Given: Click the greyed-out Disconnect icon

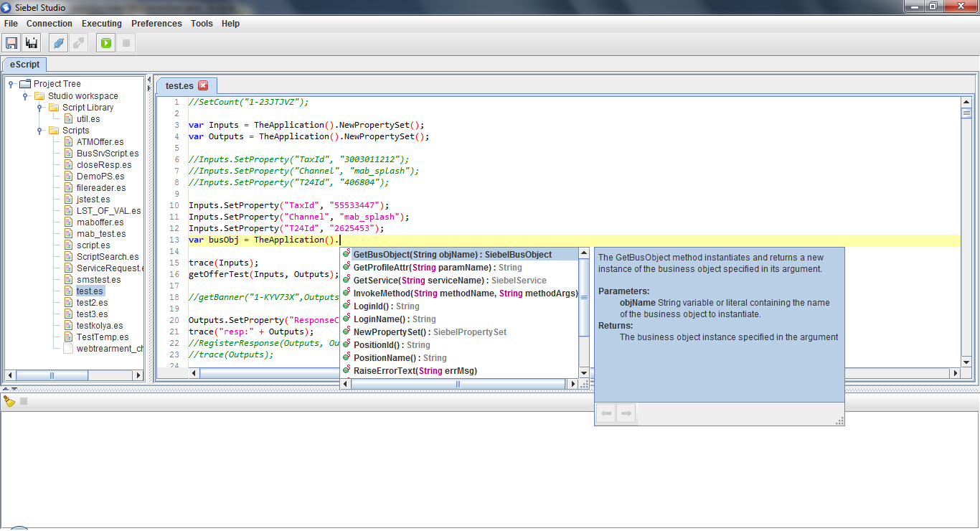Looking at the screenshot, I should [79, 43].
